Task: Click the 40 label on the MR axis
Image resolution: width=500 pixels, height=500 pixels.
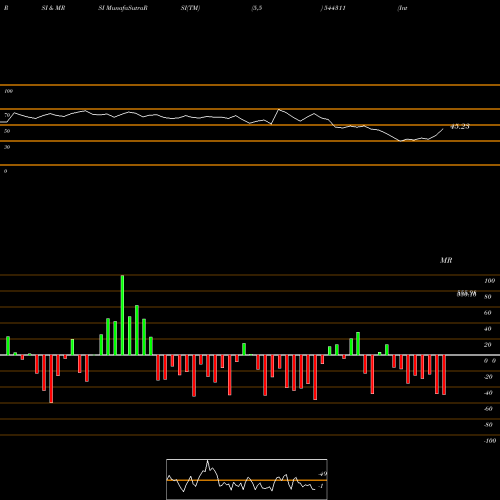Action: point(488,329)
